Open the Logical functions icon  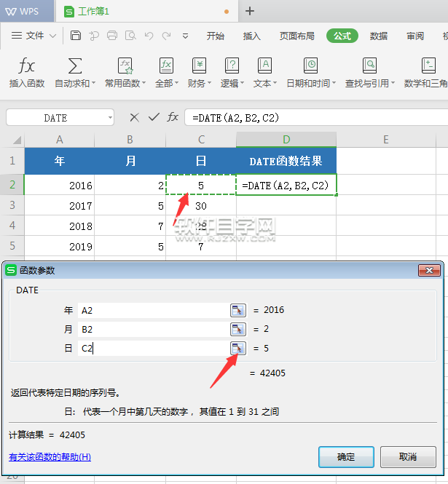coord(232,66)
